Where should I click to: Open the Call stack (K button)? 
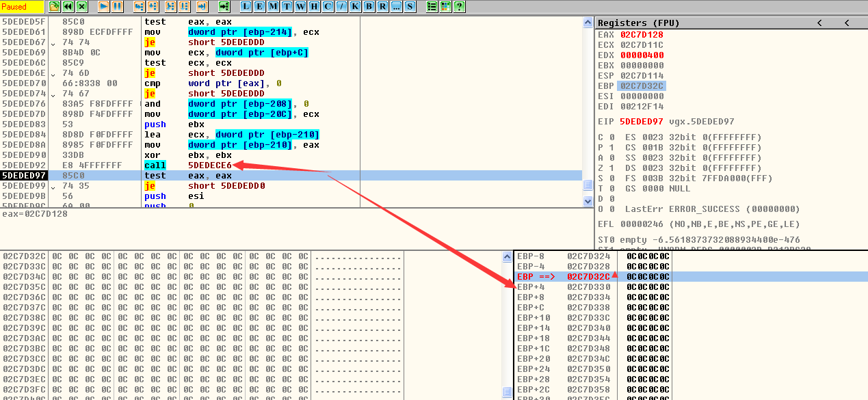point(356,7)
